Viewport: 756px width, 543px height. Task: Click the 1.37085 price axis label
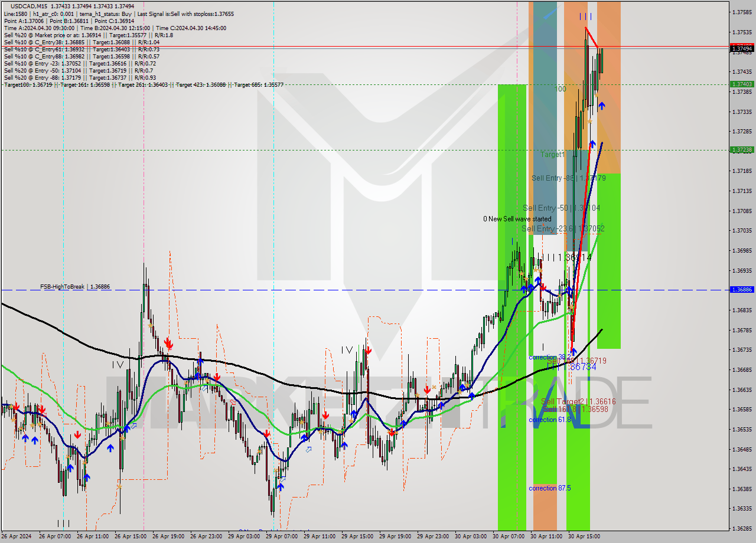click(x=742, y=211)
